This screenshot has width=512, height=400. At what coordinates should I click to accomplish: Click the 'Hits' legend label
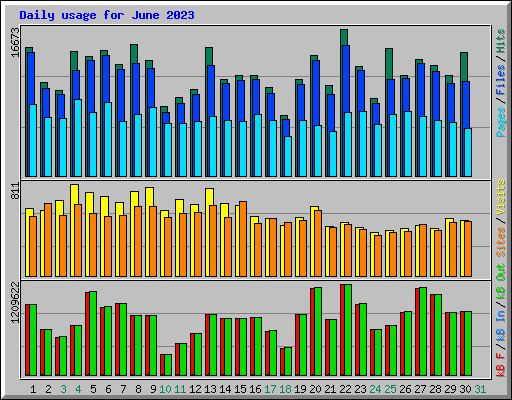(x=501, y=41)
